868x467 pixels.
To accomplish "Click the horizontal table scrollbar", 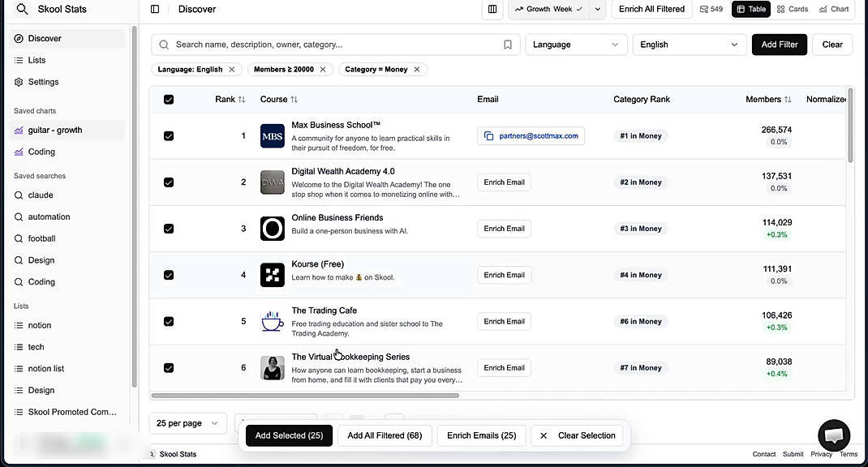I will pos(305,396).
